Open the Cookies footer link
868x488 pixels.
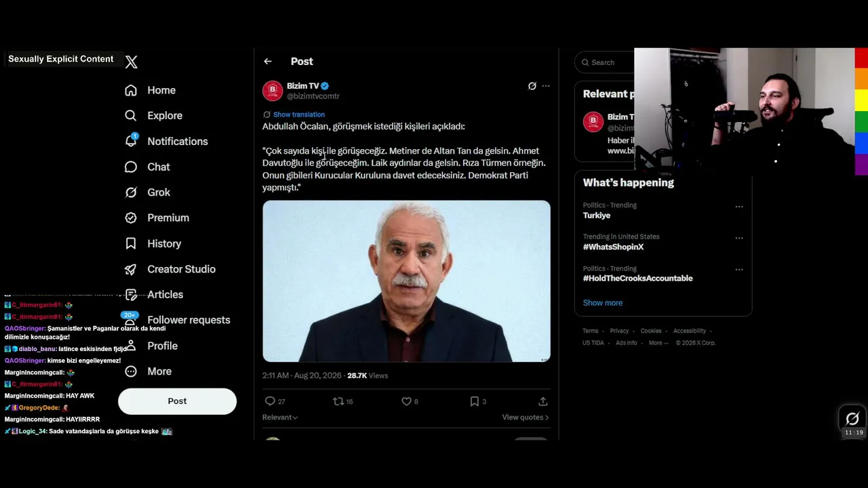coord(651,331)
